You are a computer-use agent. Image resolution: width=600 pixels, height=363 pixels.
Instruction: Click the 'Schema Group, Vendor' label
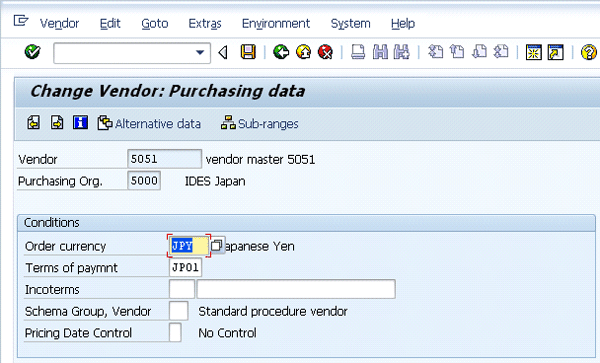coord(88,311)
